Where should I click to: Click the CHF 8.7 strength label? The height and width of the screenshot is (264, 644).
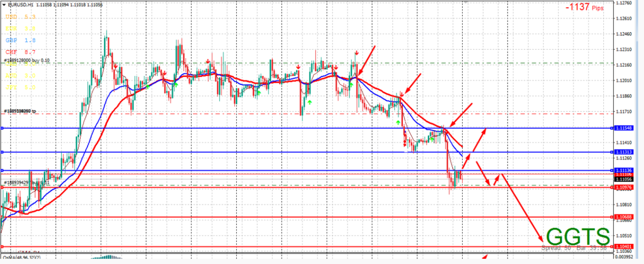(20, 52)
